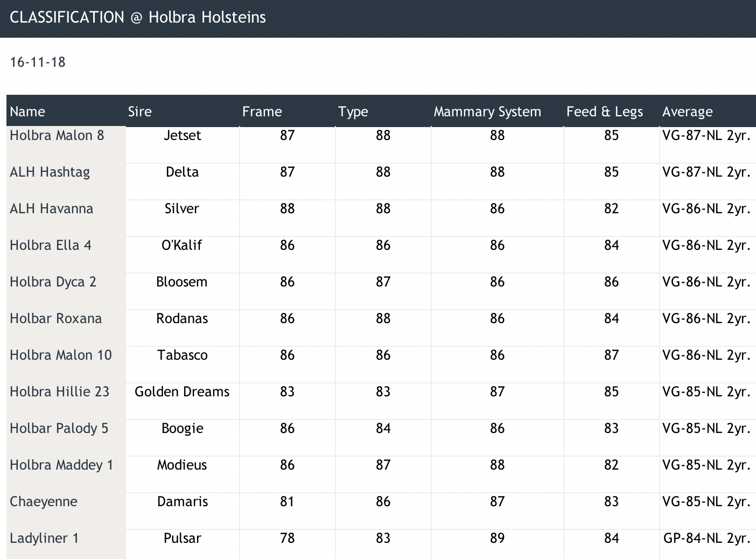The image size is (756, 559).
Task: Select the Mammary System column header
Action: [x=487, y=111]
